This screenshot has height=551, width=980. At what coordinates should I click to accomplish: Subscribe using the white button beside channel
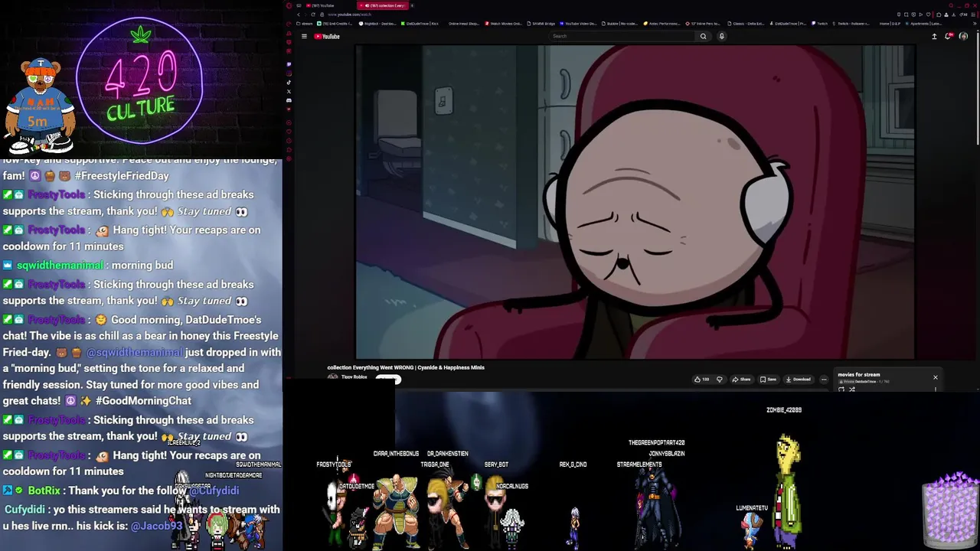[388, 379]
